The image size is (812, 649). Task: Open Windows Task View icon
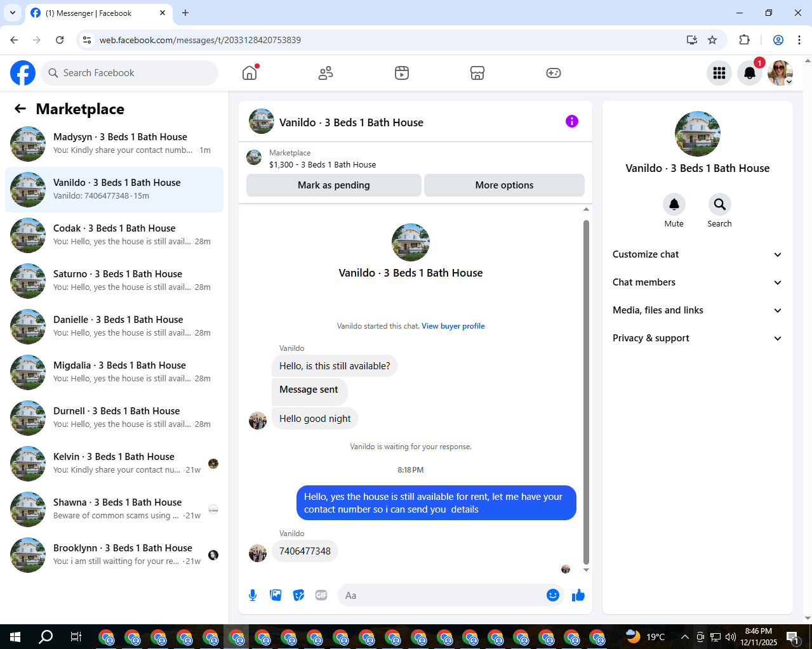pyautogui.click(x=76, y=637)
